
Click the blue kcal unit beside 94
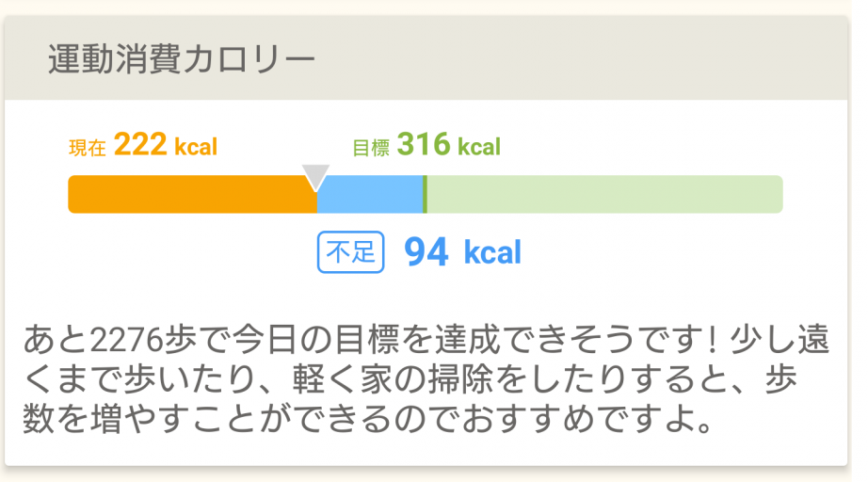[491, 253]
